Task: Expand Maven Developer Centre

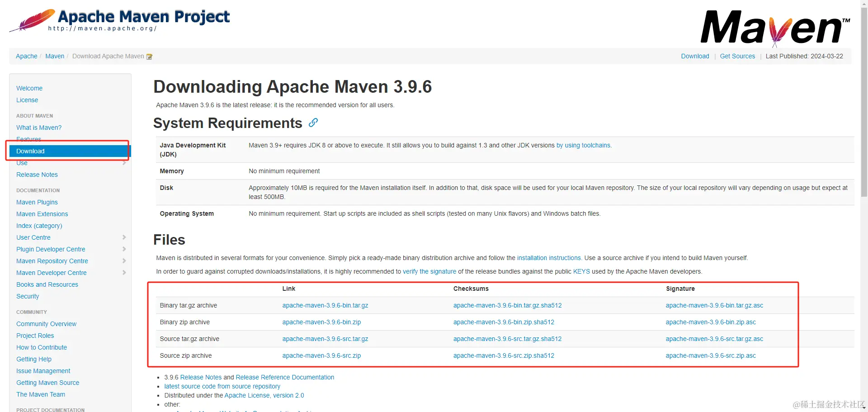Action: tap(124, 272)
